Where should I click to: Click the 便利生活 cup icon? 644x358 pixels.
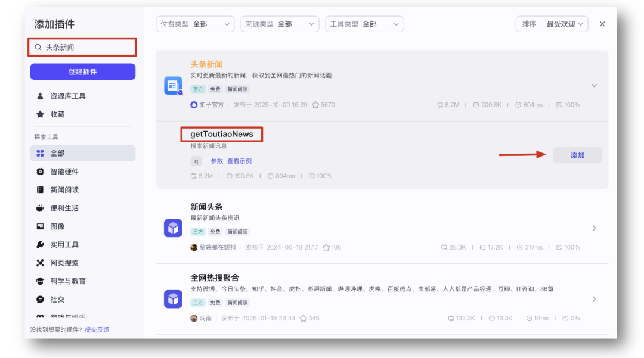tap(40, 208)
